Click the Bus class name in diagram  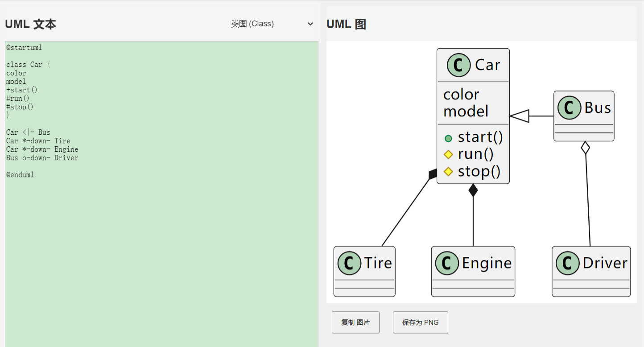coord(598,108)
